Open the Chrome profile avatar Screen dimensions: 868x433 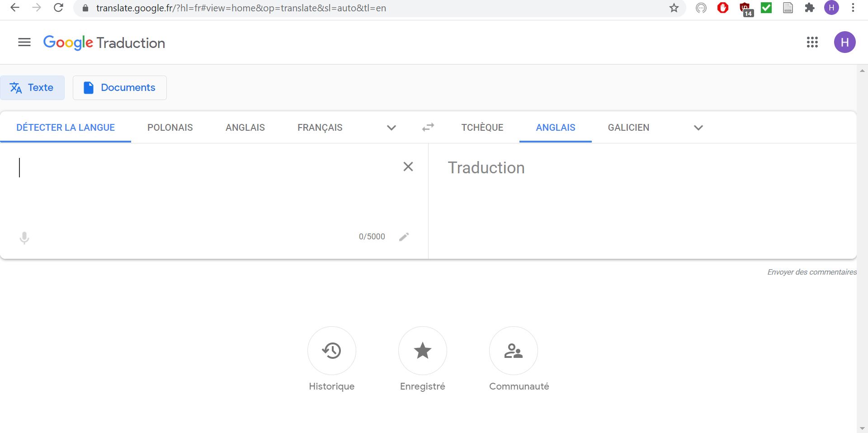click(x=831, y=8)
